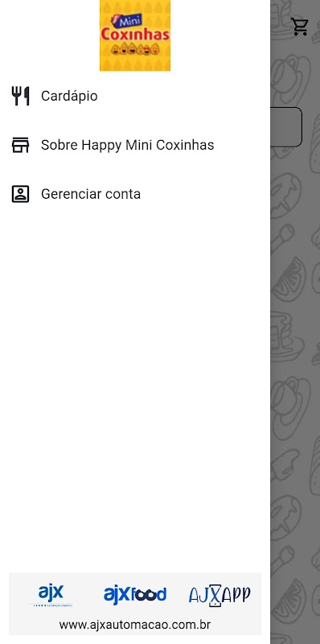Visit www.ajxautomacao.com.br link
Screen dimensions: 320x644
tap(134, 625)
